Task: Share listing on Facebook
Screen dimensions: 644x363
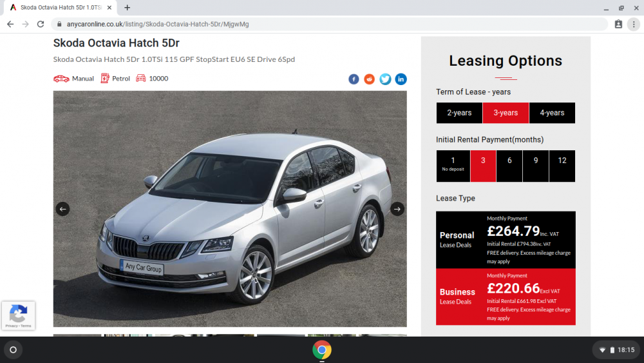Action: click(354, 79)
